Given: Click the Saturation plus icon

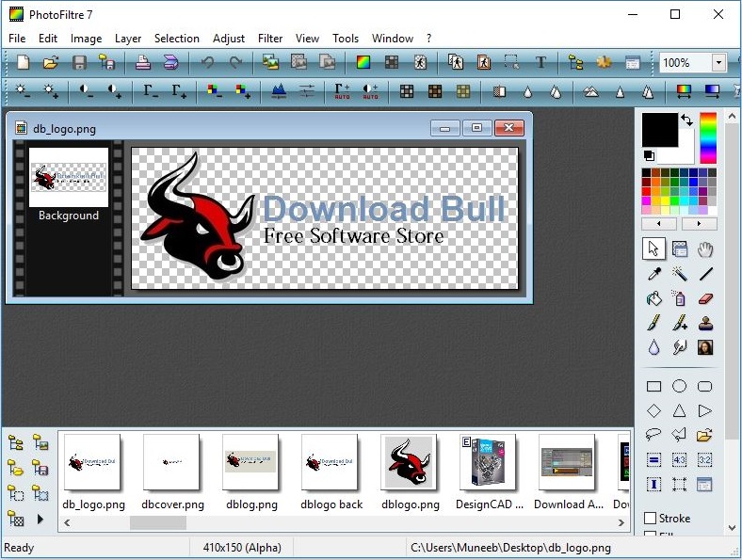Looking at the screenshot, I should pos(243,90).
